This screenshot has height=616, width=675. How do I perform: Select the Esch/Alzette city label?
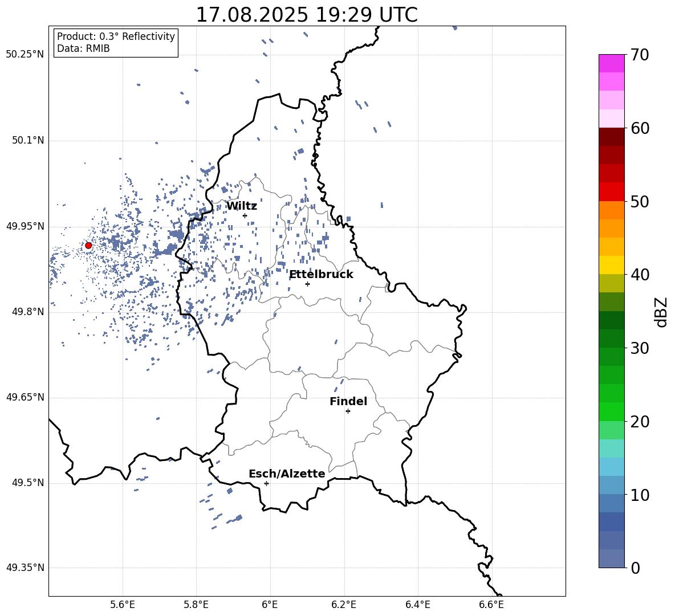point(287,474)
